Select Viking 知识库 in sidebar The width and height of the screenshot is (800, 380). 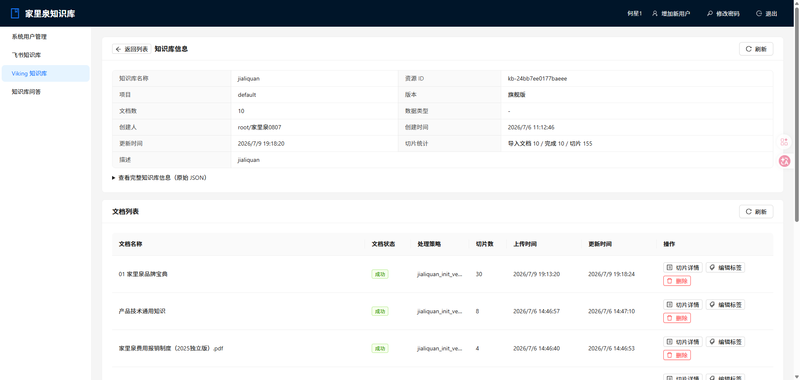tap(45, 73)
